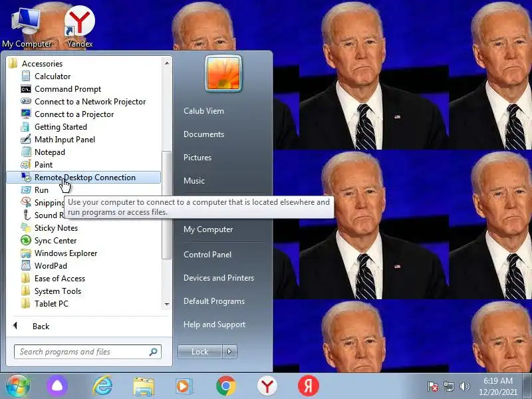The image size is (532, 399).
Task: Open Sound Recorder microphone icon
Action: click(x=26, y=215)
